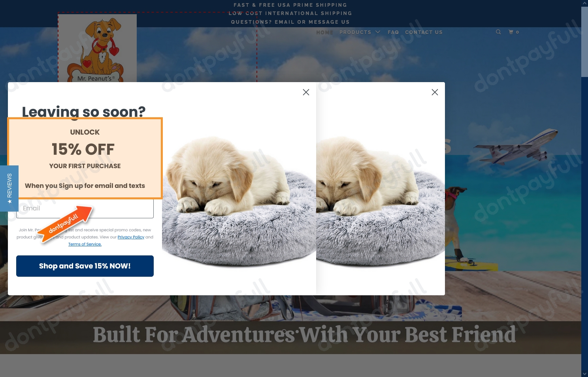Viewport: 588px width, 377px height.
Task: Click the page scrollbar up arrow
Action: pyautogui.click(x=584, y=3)
